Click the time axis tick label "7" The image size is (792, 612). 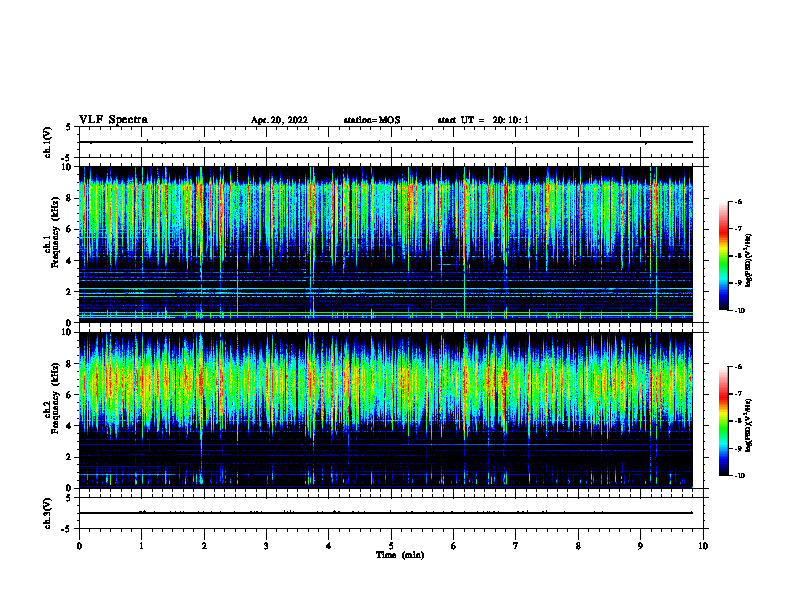(516, 546)
